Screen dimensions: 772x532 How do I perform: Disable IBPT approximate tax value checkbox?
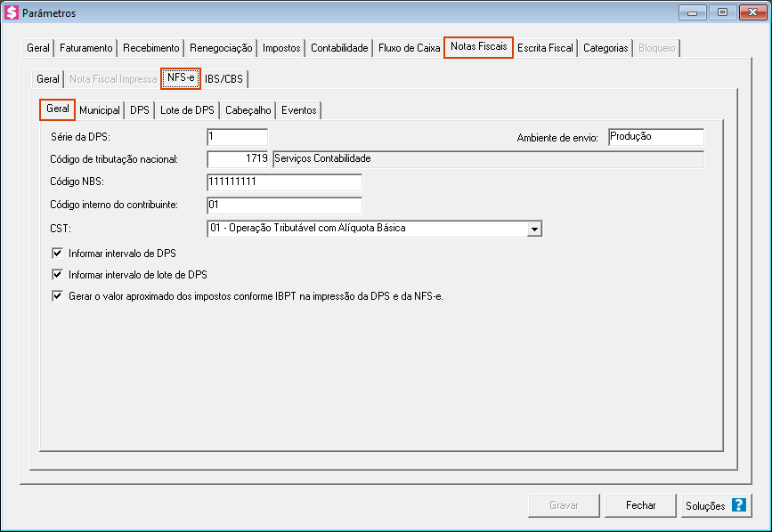[x=58, y=296]
